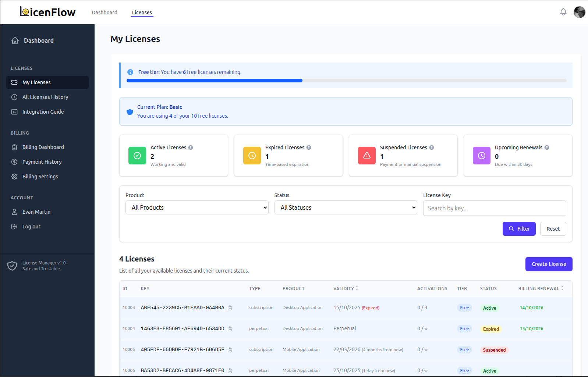Click the Free tier badge on row 10003

tap(464, 308)
